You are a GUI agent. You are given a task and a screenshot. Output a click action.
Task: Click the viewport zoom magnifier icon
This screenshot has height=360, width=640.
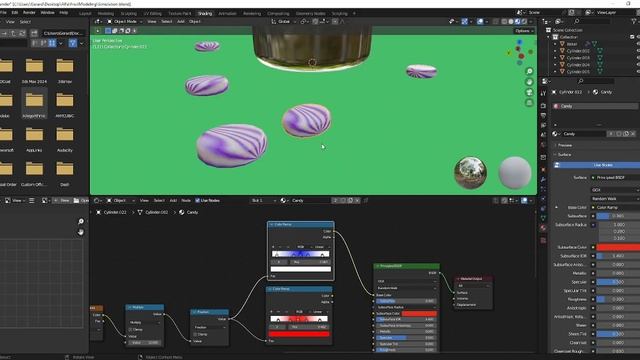click(529, 71)
